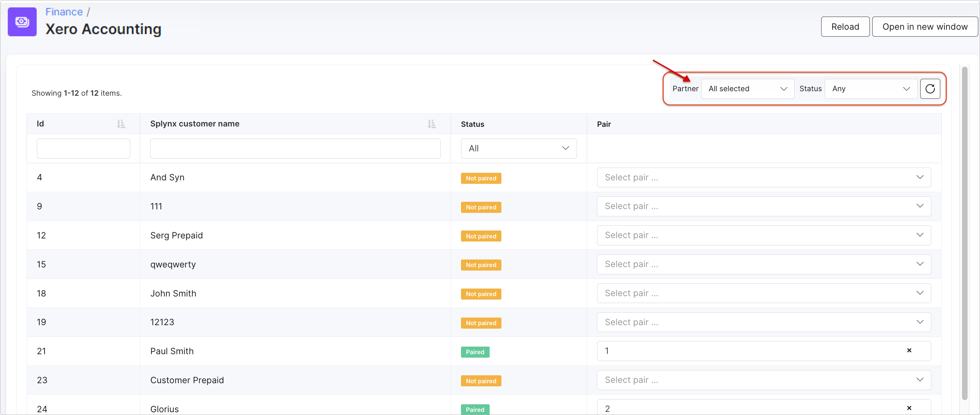
Task: Clear pair value 1 for Paul Smith
Action: (x=909, y=351)
